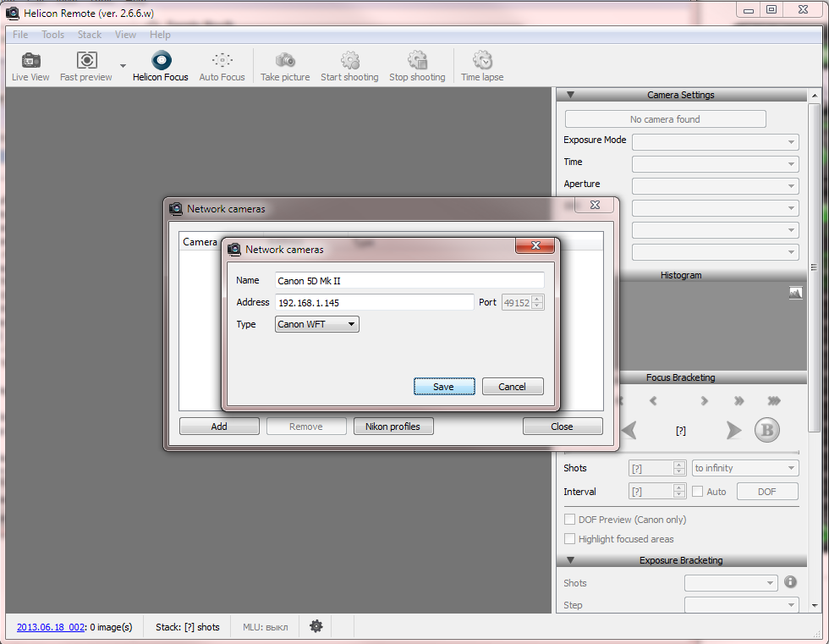The width and height of the screenshot is (829, 644).
Task: Open the File menu
Action: point(20,35)
